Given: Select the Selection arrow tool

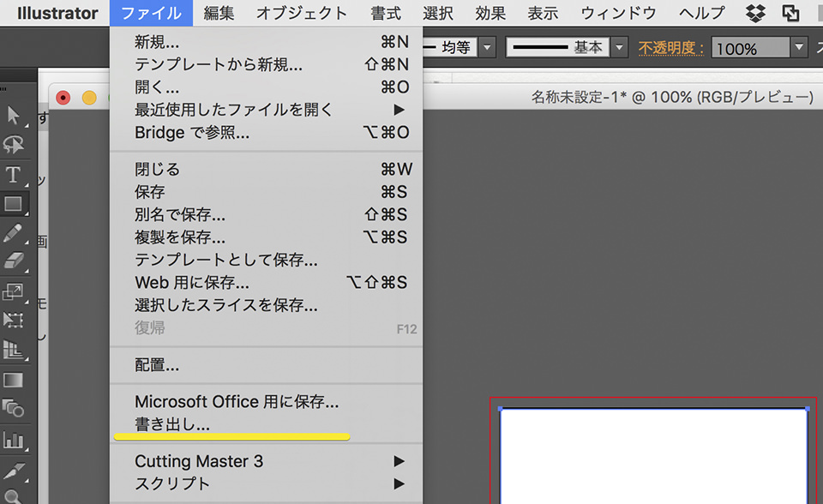Looking at the screenshot, I should [x=13, y=115].
